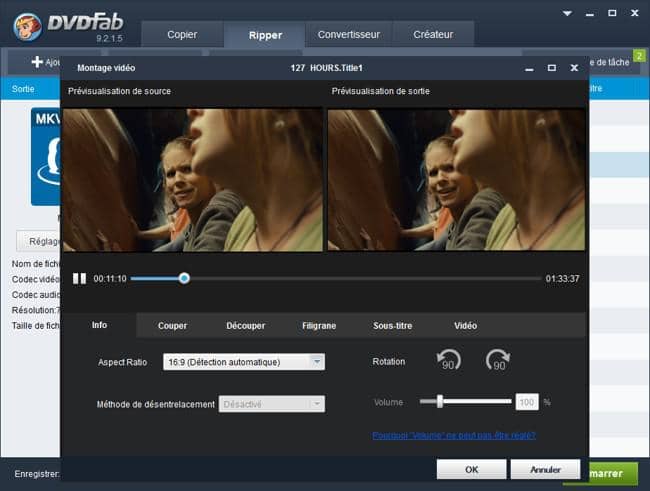Click the Enregistrer label in main window
The width and height of the screenshot is (650, 491).
(x=37, y=474)
